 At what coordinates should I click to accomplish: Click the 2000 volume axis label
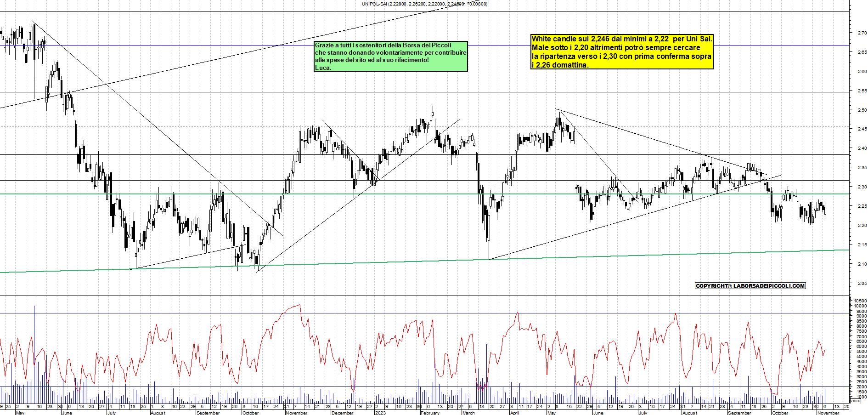point(862,387)
